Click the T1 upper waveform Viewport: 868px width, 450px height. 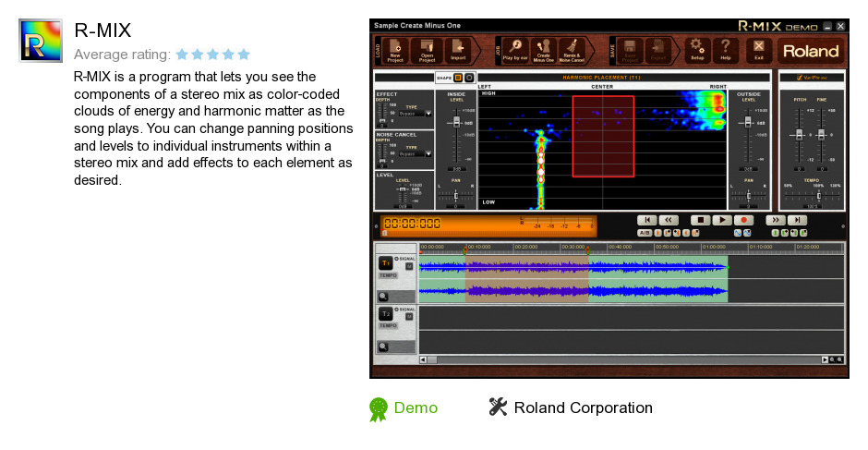(573, 267)
